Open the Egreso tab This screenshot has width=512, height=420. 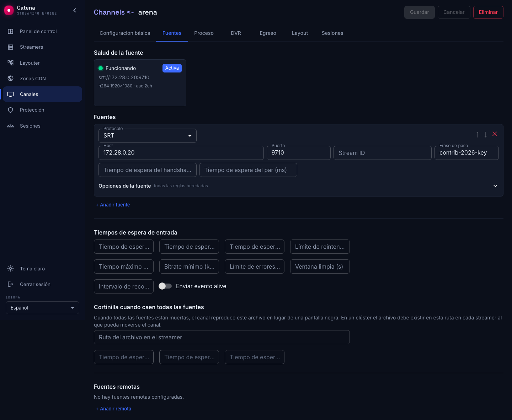268,33
